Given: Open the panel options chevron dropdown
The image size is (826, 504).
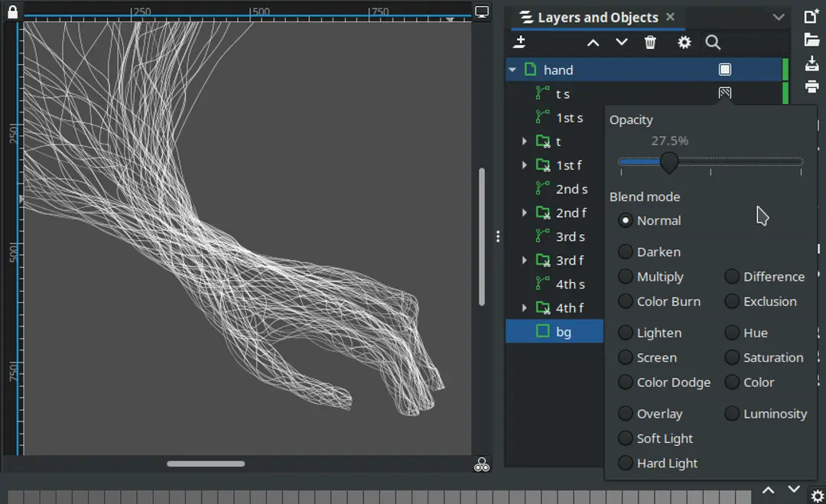Looking at the screenshot, I should (x=779, y=16).
